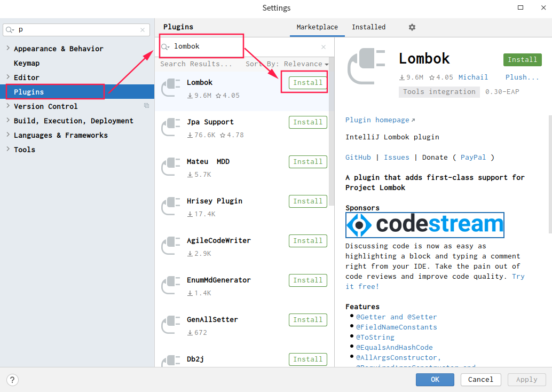Expand Languages & Frameworks section
552x392 pixels.
8,135
